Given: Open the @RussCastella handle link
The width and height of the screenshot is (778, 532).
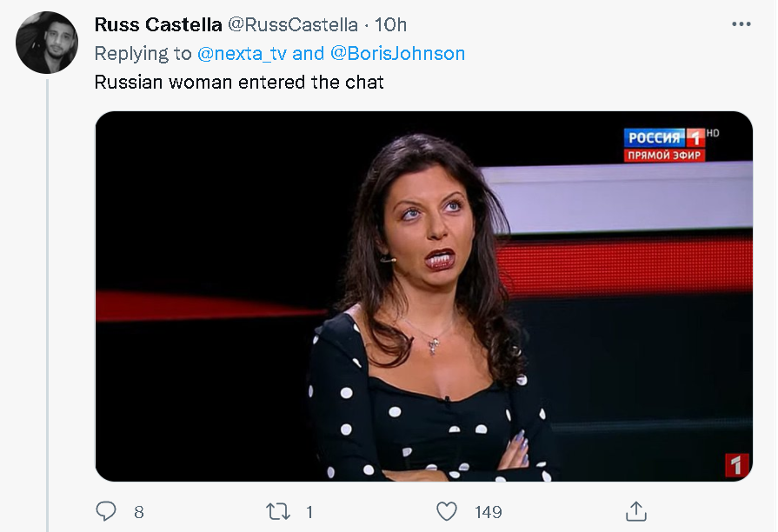Looking at the screenshot, I should 296,24.
